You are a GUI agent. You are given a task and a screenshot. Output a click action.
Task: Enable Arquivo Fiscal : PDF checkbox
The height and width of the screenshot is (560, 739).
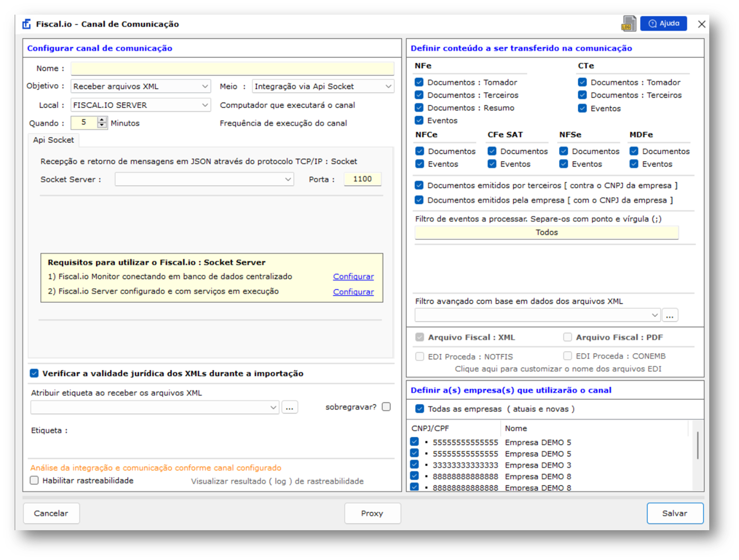pyautogui.click(x=567, y=337)
